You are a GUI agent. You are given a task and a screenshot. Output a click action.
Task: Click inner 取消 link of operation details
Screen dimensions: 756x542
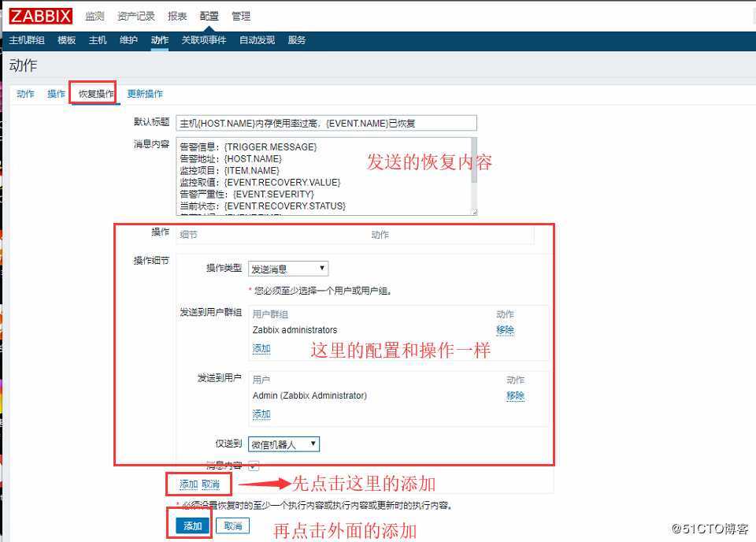(x=210, y=484)
